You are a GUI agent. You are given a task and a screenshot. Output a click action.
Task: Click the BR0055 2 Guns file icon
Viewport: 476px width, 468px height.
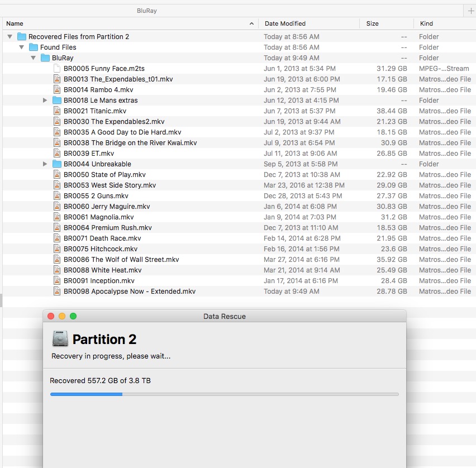[x=57, y=196]
